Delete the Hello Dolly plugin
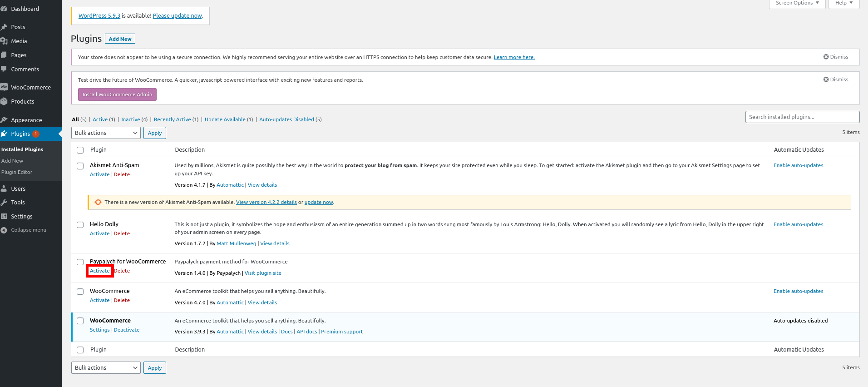Screen dimensions: 868x387 122,233
